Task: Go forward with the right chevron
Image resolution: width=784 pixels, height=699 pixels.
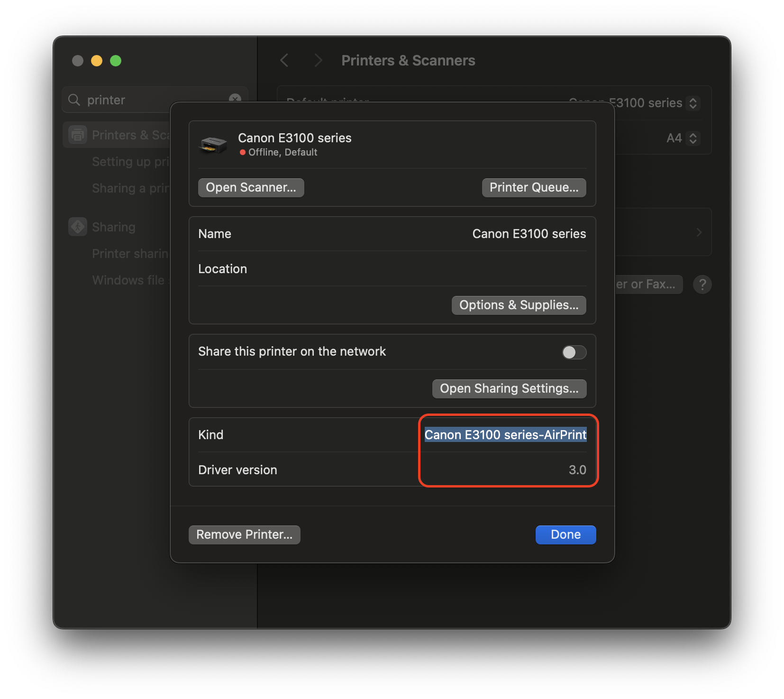Action: (x=319, y=60)
